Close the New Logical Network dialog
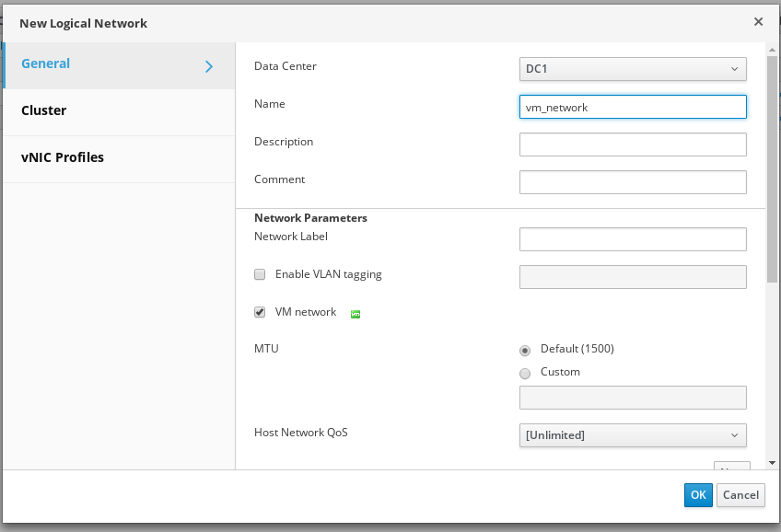The height and width of the screenshot is (532, 781). point(758,21)
